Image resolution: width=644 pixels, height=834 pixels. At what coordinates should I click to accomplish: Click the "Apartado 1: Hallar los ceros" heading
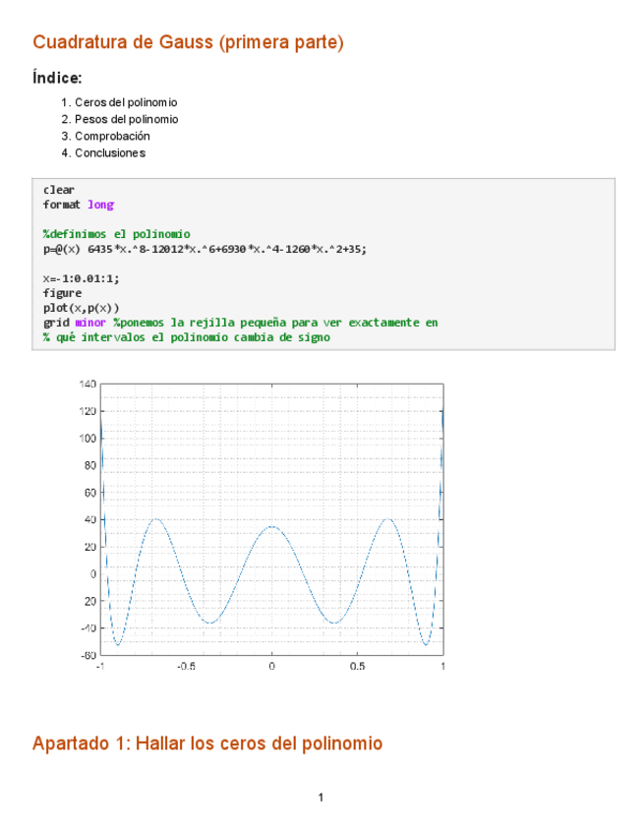coord(206,744)
